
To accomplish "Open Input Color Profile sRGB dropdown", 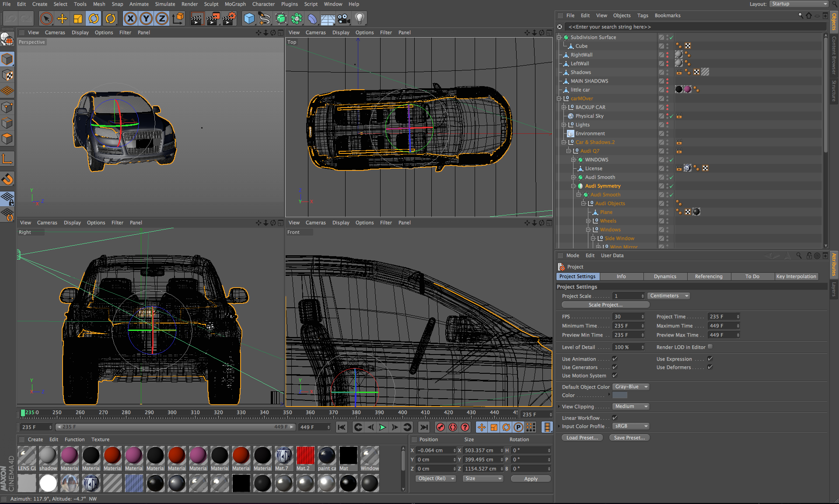I will (x=630, y=426).
